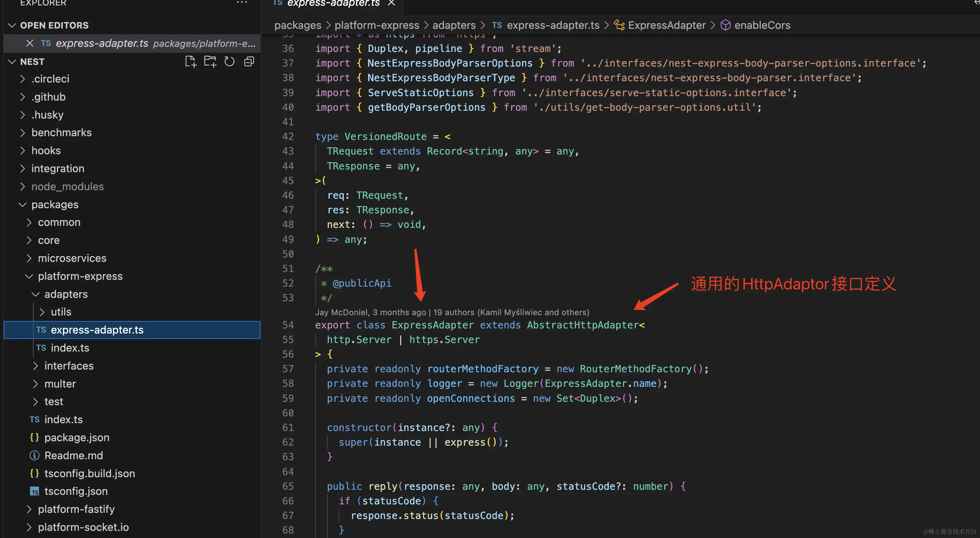Expand the microservices folder
The height and width of the screenshot is (538, 980).
[x=29, y=258]
